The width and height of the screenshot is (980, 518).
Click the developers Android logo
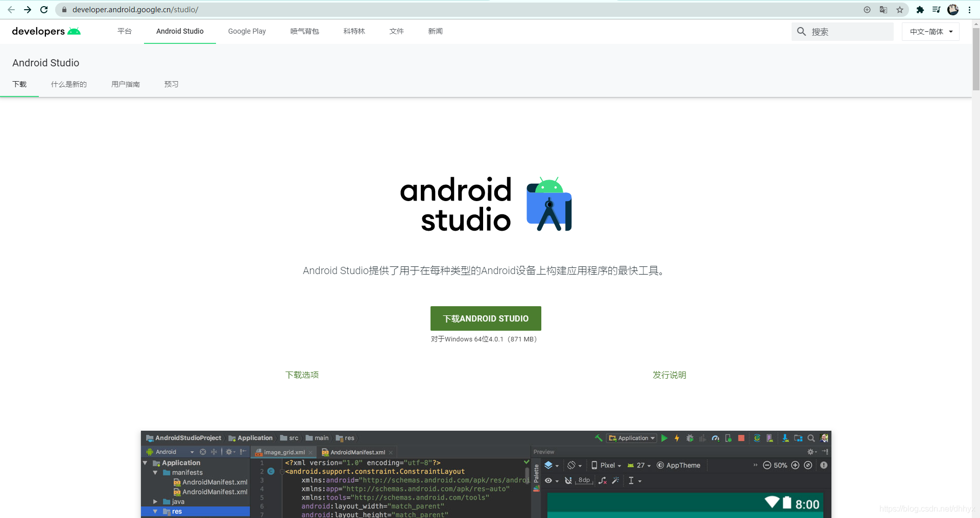(46, 31)
